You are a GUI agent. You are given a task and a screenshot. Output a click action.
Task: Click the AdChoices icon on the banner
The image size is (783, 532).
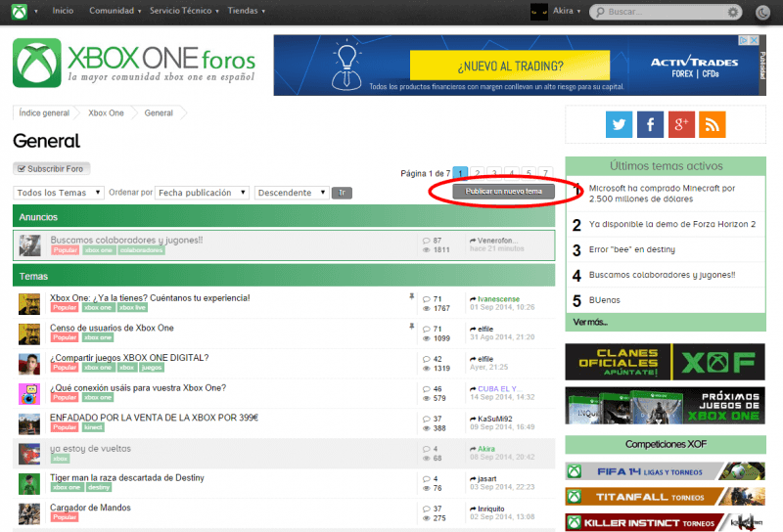(744, 40)
